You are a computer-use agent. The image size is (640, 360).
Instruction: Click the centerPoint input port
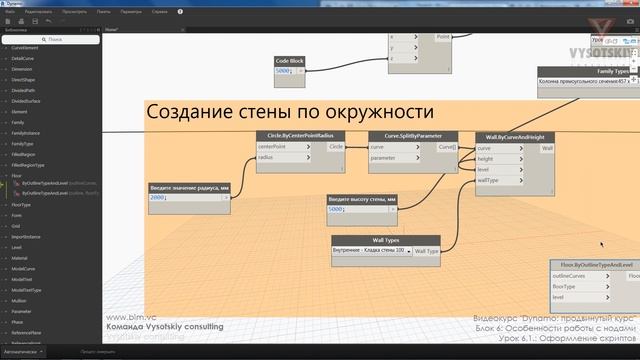(x=284, y=147)
